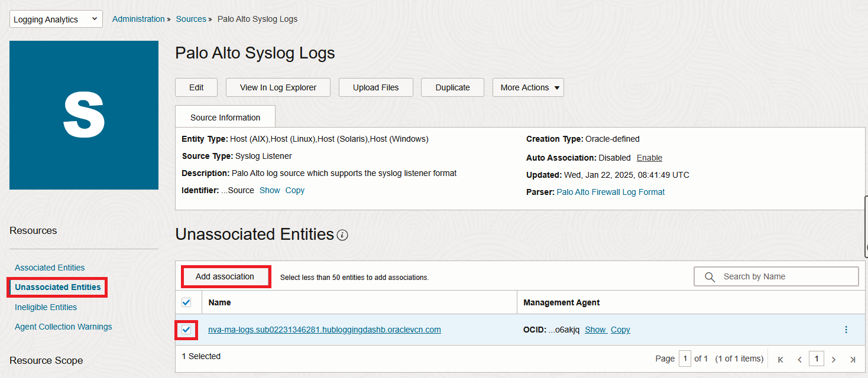Viewport: 868px width, 378px height.
Task: Show the full source Identifier
Action: 270,190
